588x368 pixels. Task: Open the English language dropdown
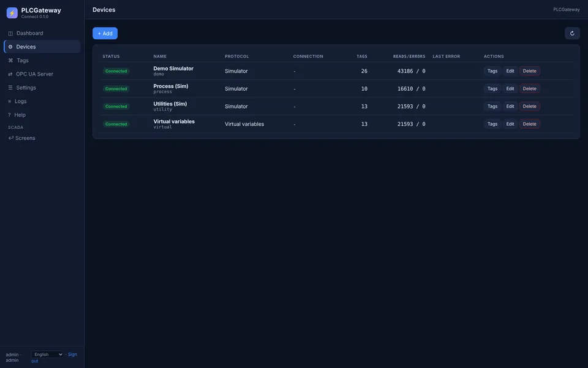(x=47, y=355)
